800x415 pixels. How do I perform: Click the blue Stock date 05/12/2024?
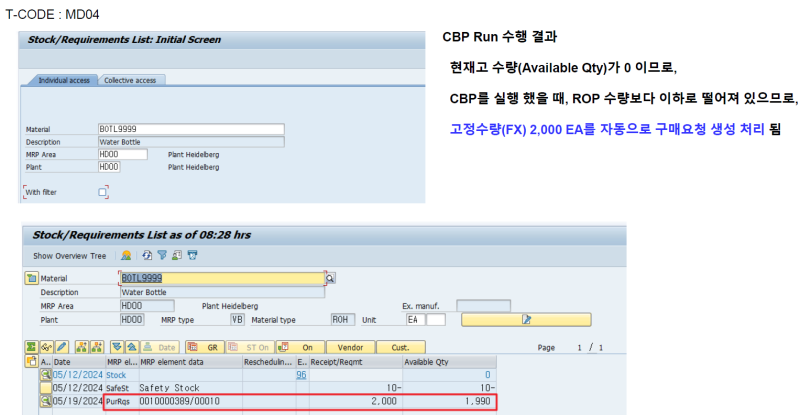(x=78, y=375)
